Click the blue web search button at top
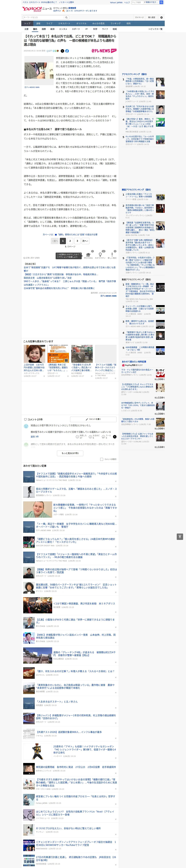 (x=161, y=2)
